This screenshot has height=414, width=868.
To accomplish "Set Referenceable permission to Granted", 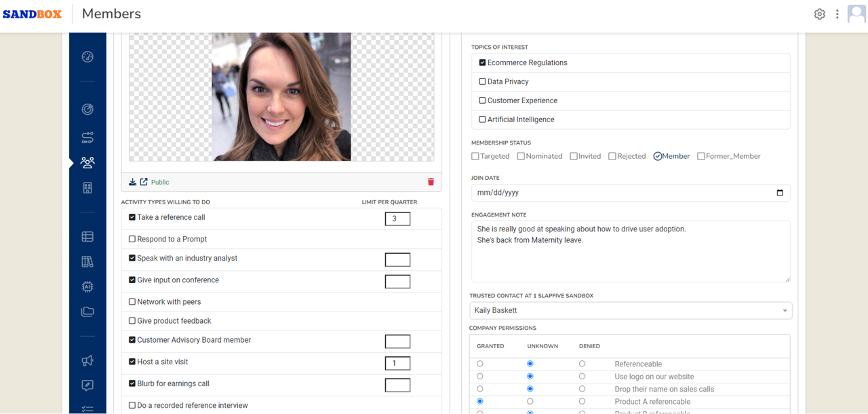I will pos(480,364).
